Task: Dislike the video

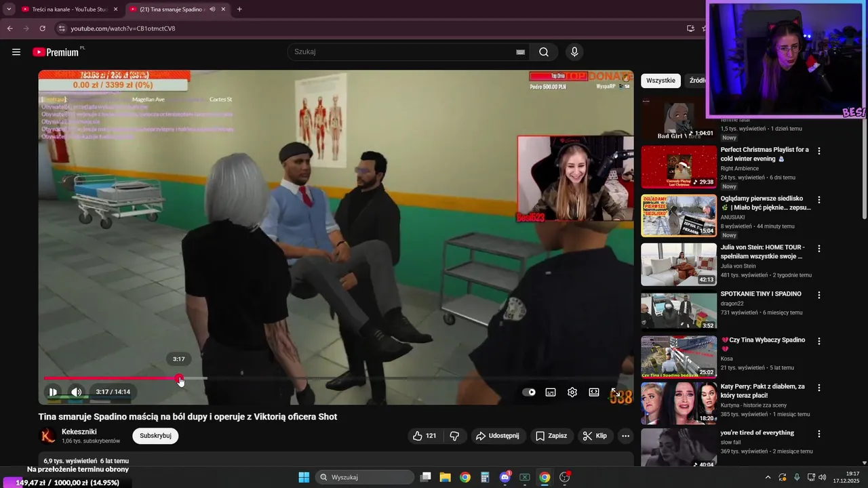Action: (x=454, y=436)
